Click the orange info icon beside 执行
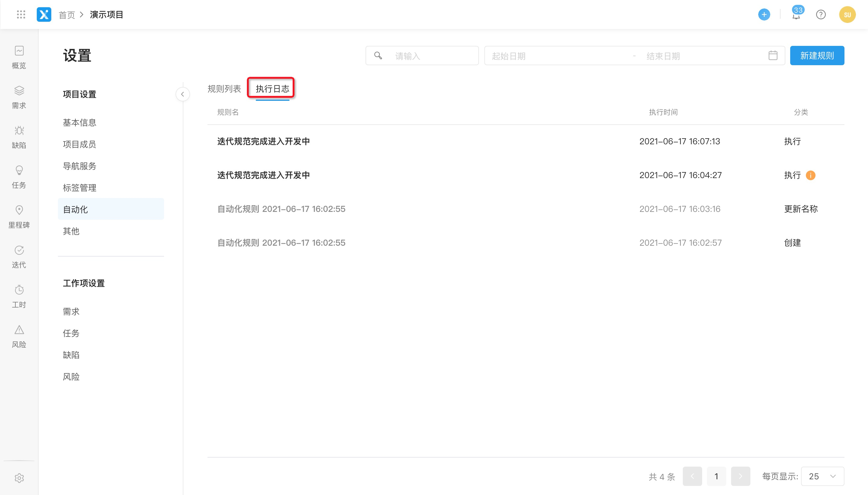This screenshot has width=868, height=495. tap(811, 175)
